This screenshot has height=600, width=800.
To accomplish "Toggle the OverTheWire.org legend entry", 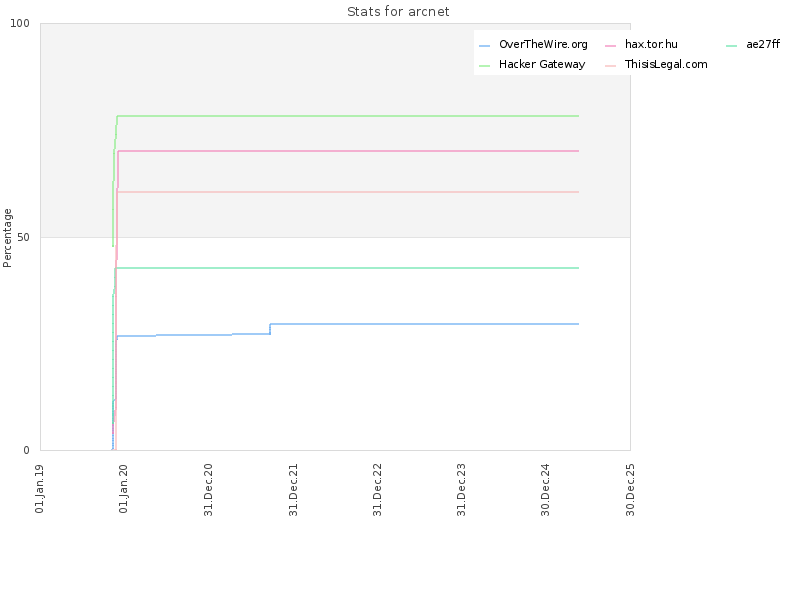I will click(x=534, y=45).
